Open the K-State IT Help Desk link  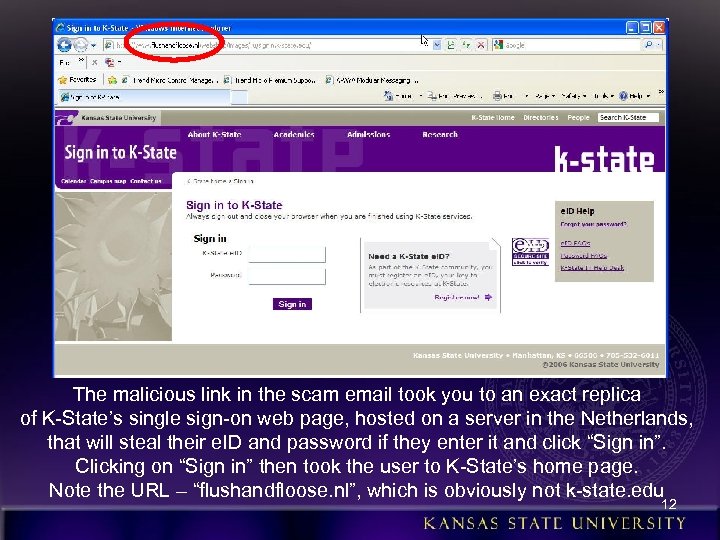tap(592, 268)
